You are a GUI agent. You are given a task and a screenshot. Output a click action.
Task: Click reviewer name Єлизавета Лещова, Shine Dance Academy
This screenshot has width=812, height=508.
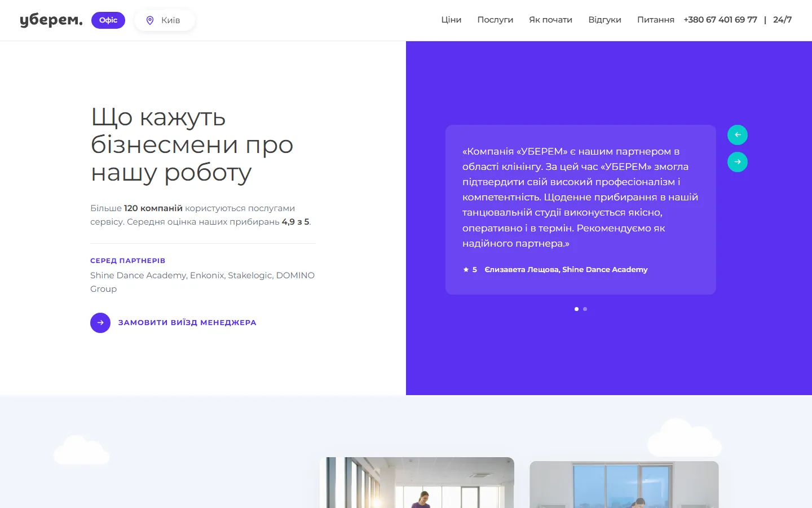pyautogui.click(x=566, y=270)
